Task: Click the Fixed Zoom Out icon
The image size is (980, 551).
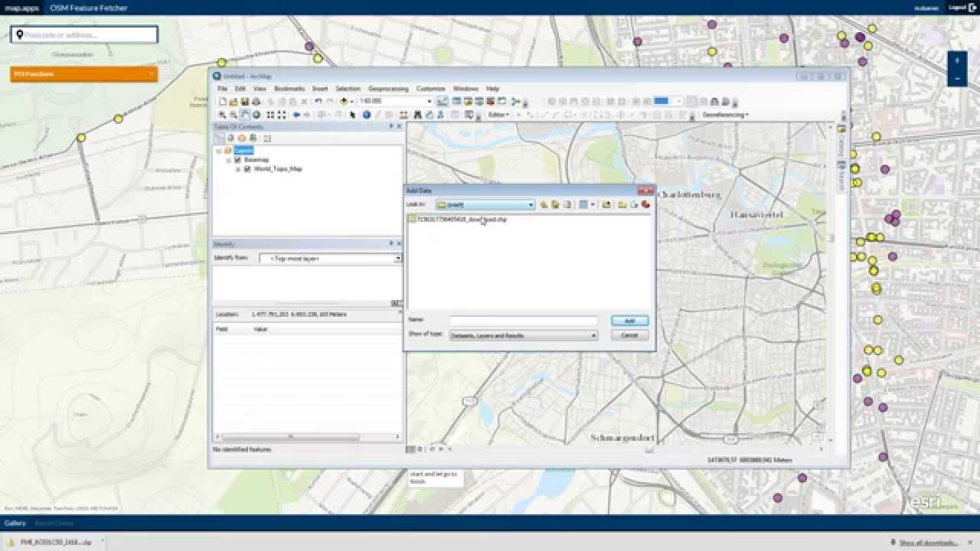Action: pos(283,115)
